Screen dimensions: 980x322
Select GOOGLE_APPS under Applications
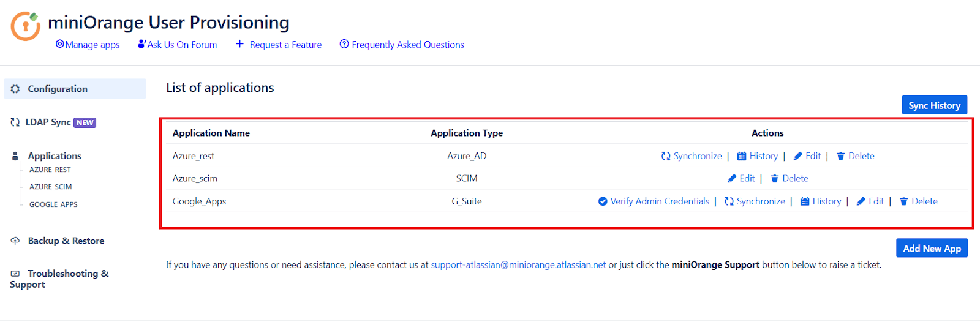53,204
